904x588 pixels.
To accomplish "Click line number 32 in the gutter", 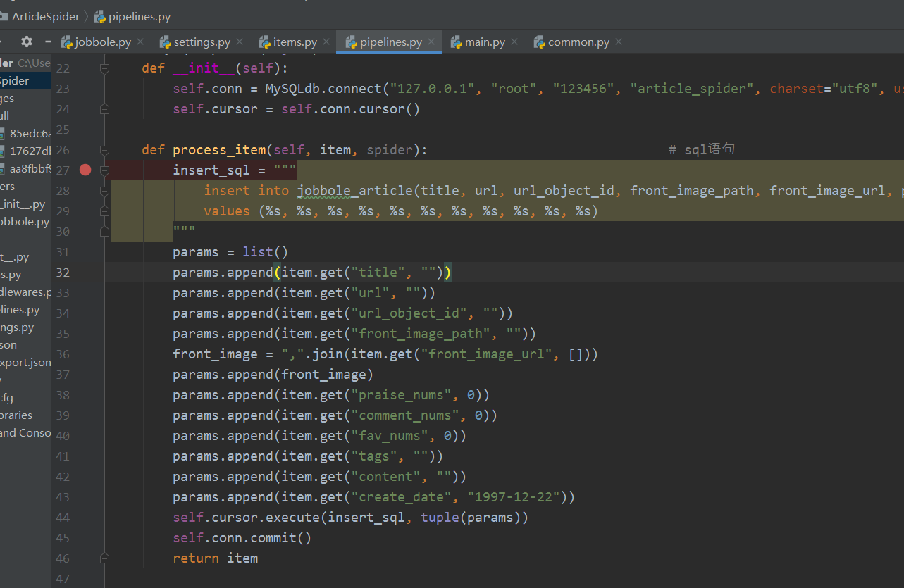I will click(x=63, y=273).
